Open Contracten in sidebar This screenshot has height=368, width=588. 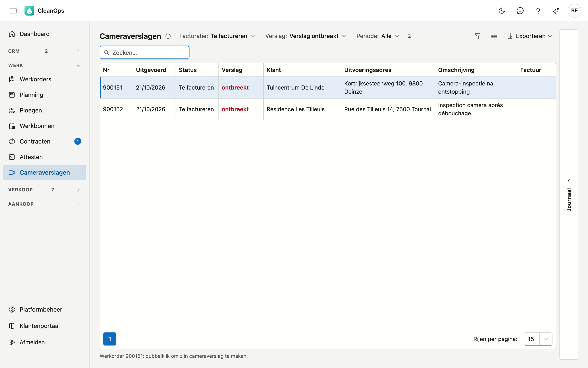coord(45,141)
